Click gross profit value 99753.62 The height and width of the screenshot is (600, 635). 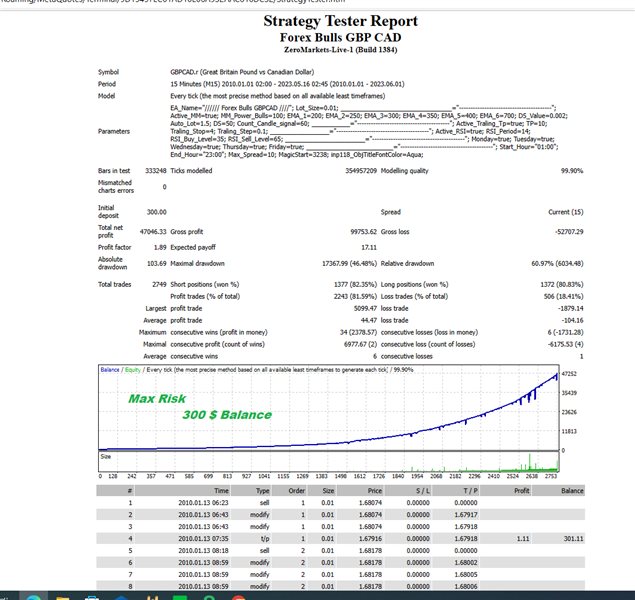coord(363,232)
